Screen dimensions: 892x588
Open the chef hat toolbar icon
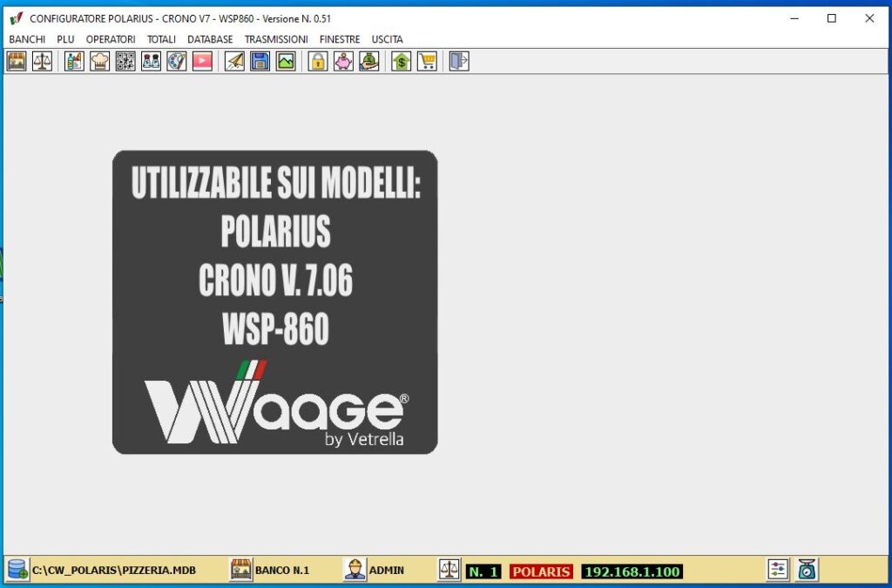pyautogui.click(x=100, y=61)
